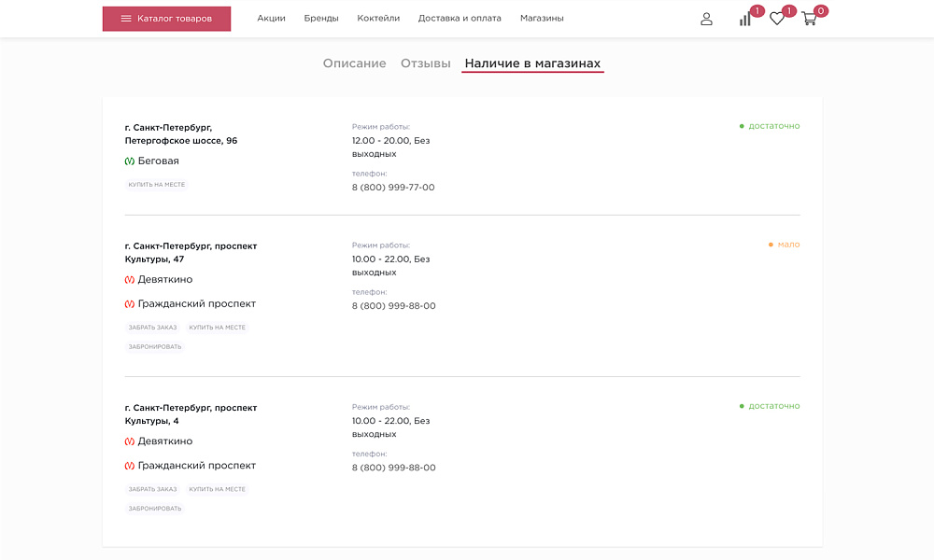The image size is (934, 560).
Task: Switch to the Описание tab
Action: click(354, 63)
